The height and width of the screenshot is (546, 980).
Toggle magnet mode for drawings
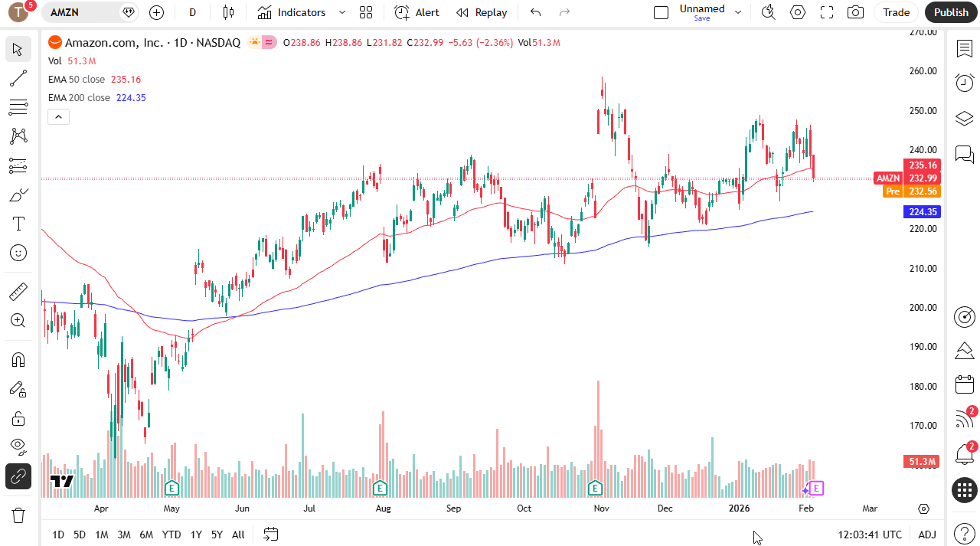tap(18, 360)
